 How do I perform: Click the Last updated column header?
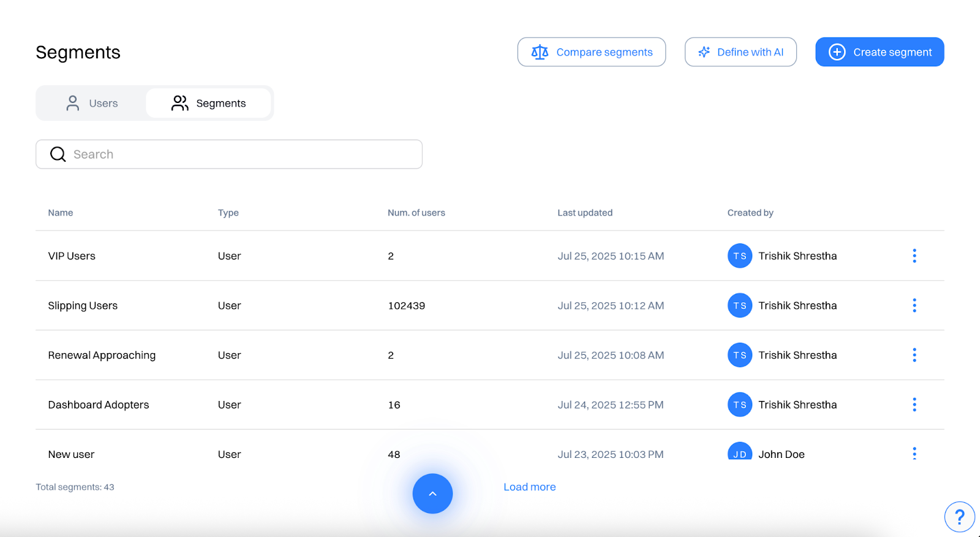[x=585, y=213]
